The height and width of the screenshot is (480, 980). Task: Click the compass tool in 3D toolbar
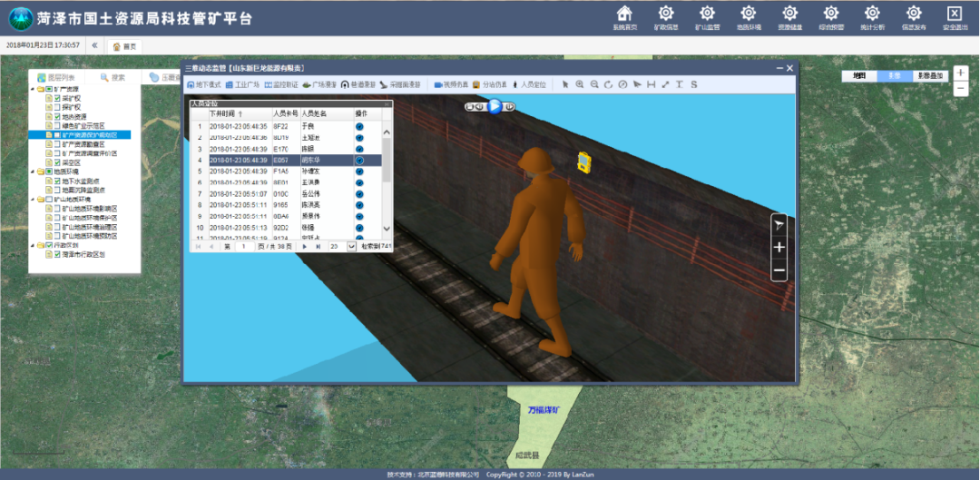click(622, 84)
